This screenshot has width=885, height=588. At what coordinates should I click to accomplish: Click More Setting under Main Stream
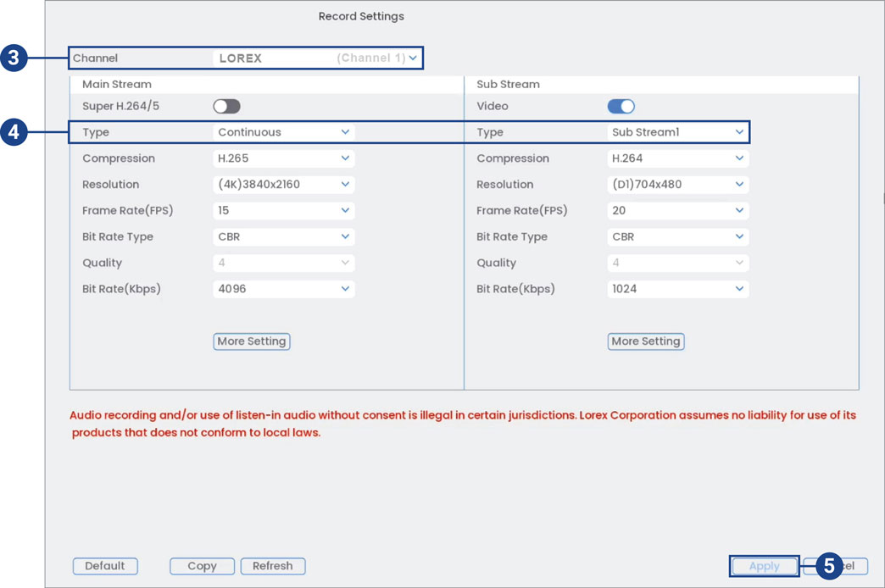pyautogui.click(x=251, y=341)
